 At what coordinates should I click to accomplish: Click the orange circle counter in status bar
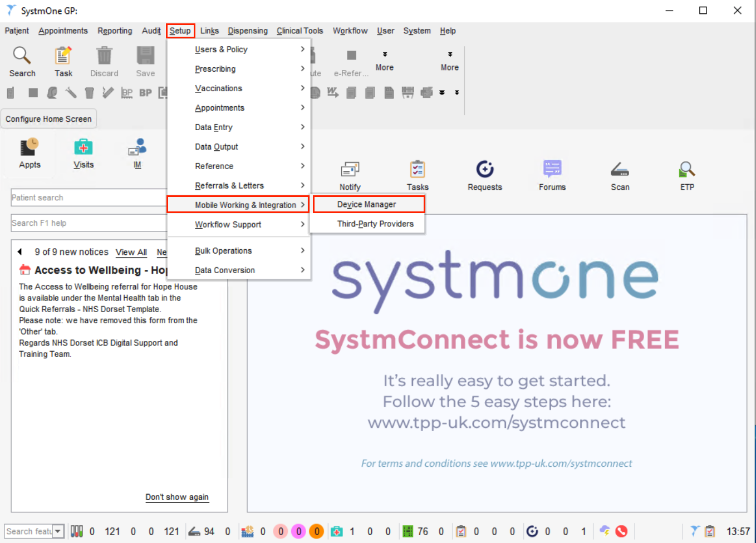point(317,531)
